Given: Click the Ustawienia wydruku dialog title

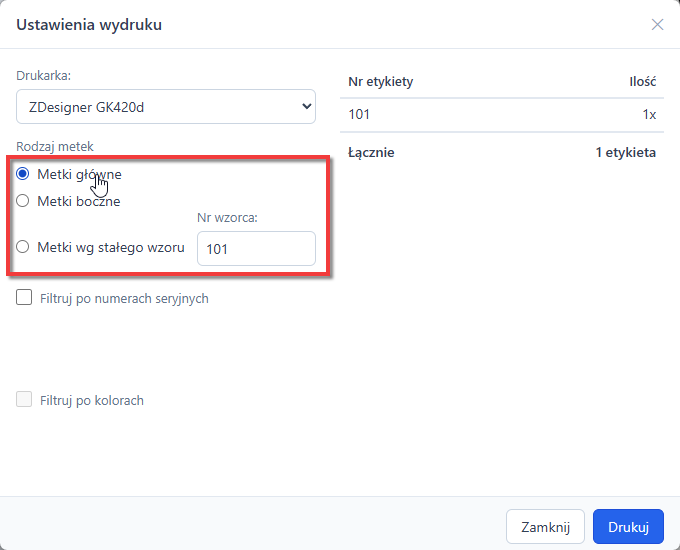Looking at the screenshot, I should [89, 25].
